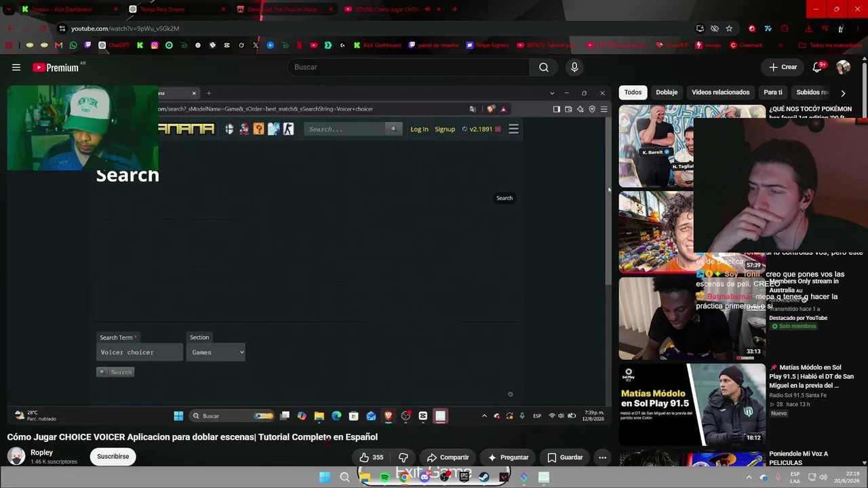The width and height of the screenshot is (868, 488).
Task: Bookmark this page with the star icon
Action: [x=729, y=28]
